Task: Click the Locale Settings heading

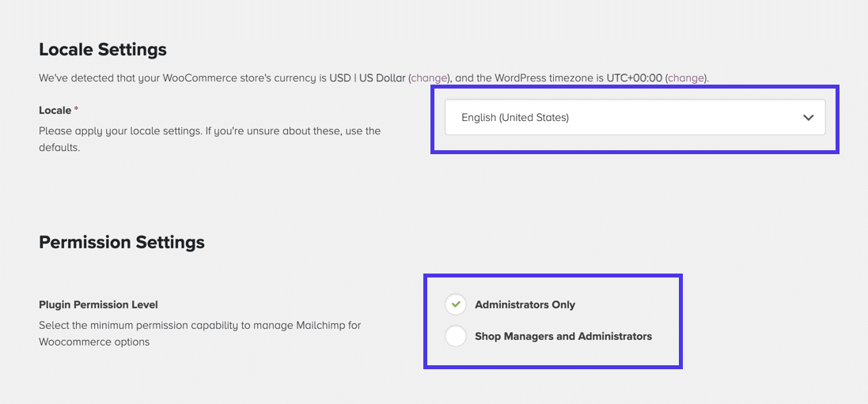Action: click(103, 50)
